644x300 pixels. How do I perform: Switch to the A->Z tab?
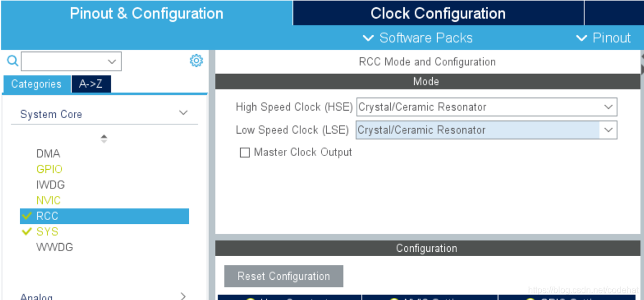tap(91, 84)
